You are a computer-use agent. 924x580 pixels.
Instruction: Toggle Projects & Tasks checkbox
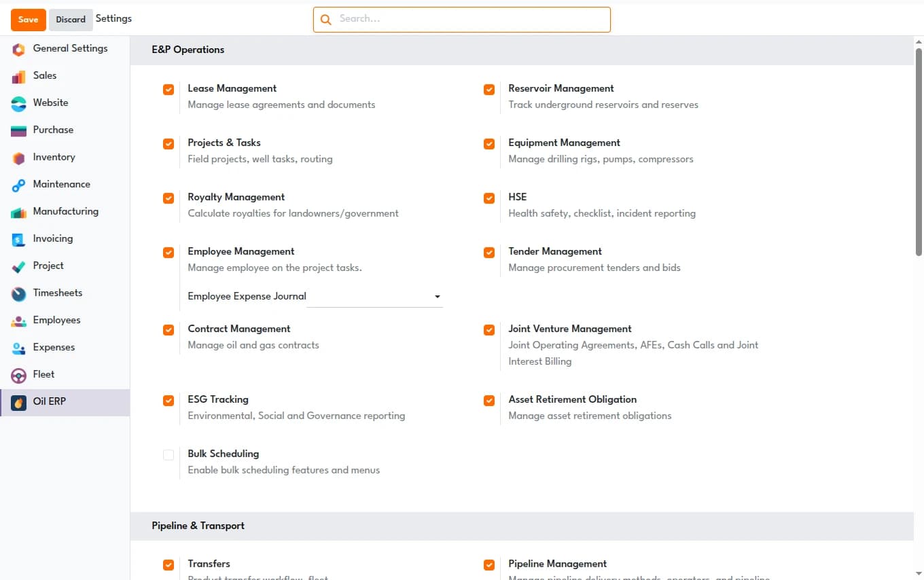[x=168, y=144]
